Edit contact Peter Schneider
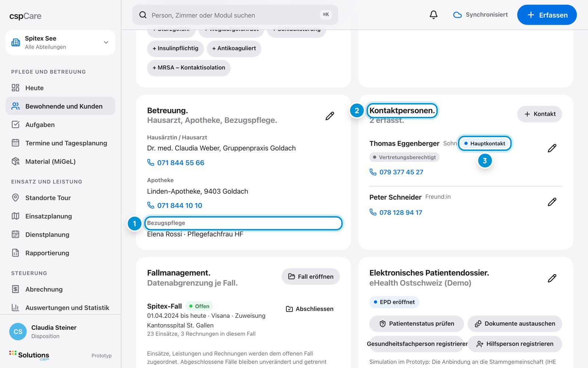The width and height of the screenshot is (588, 368). 552,202
